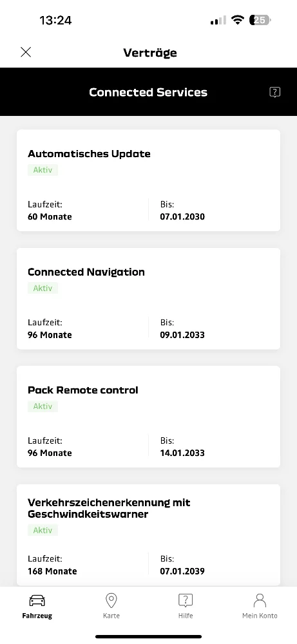Close the Verträge screen with the X
This screenshot has height=644, width=297.
coord(26,52)
